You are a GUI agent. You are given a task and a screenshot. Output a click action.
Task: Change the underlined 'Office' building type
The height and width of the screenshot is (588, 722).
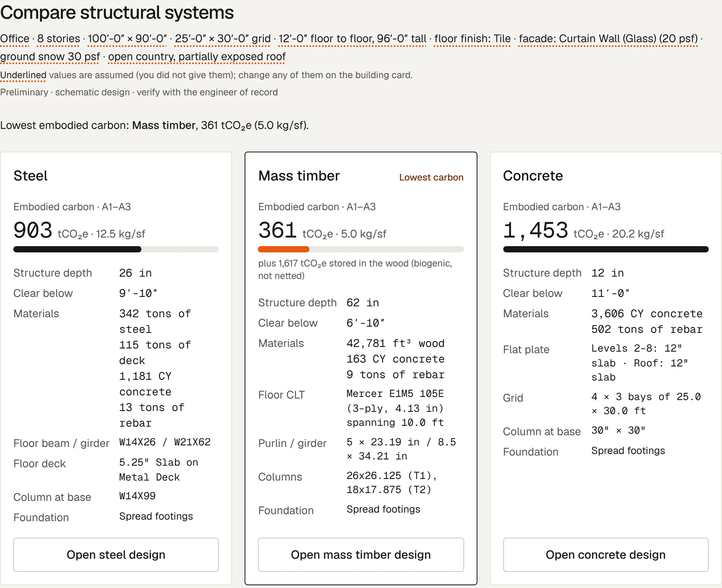[15, 39]
